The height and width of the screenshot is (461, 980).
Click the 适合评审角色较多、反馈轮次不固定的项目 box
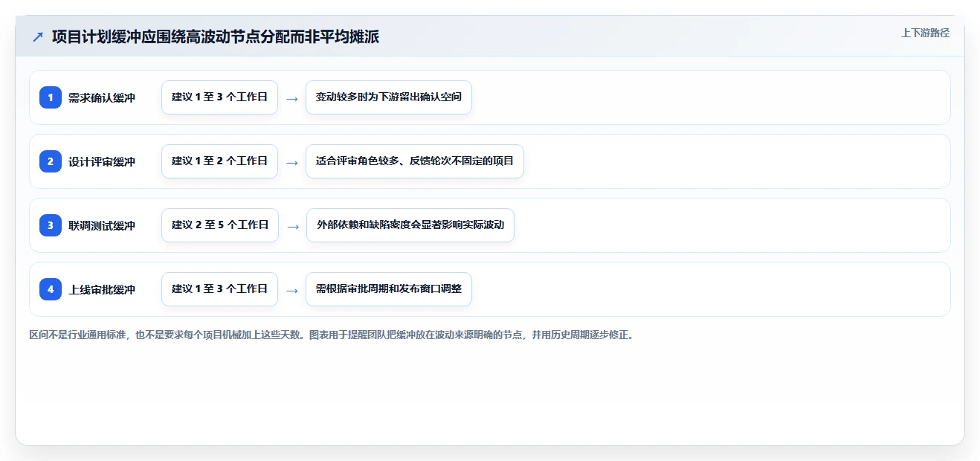[x=415, y=161]
